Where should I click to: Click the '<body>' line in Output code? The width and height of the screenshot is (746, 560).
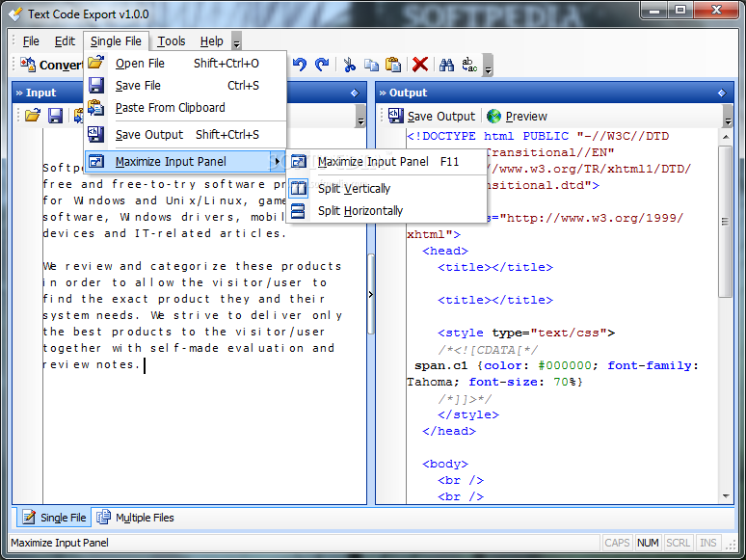[x=445, y=464]
